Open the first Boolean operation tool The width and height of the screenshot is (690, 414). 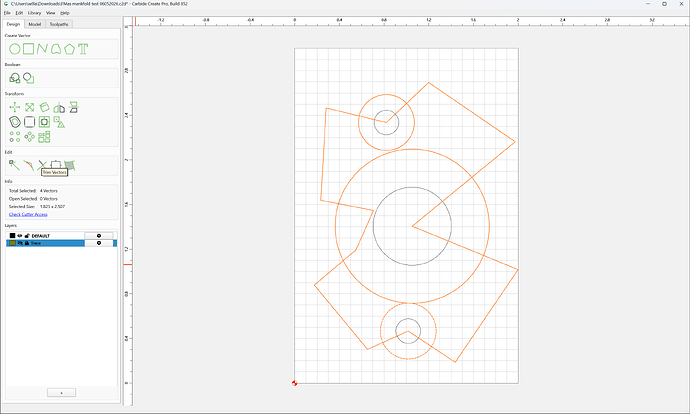coord(15,78)
